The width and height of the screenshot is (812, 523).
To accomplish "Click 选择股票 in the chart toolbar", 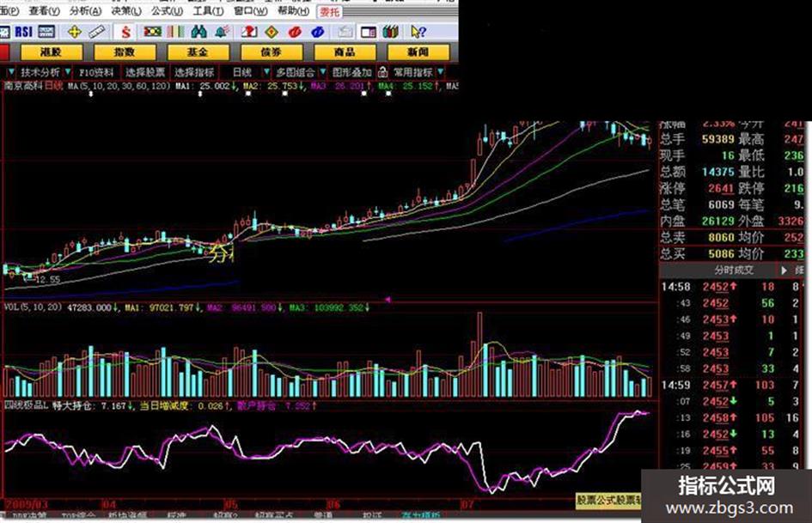I will (x=146, y=72).
